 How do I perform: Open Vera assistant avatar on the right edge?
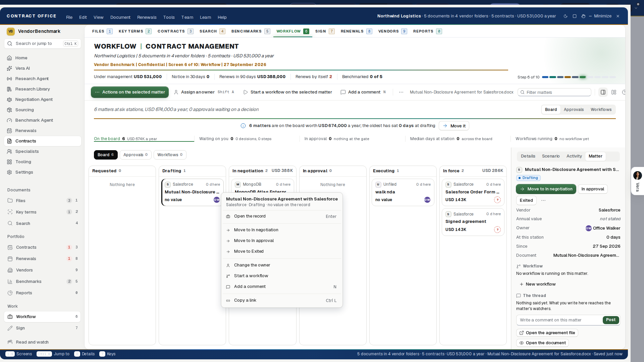pos(638,175)
